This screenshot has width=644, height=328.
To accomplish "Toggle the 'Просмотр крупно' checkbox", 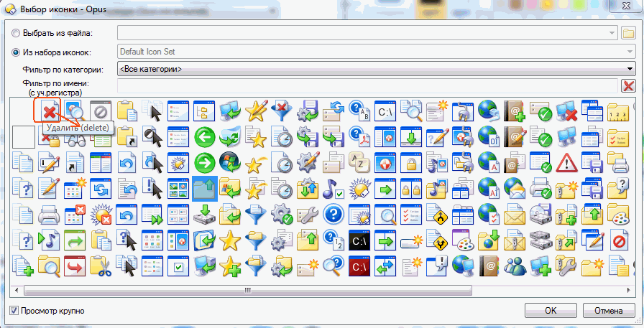I will pos(14,310).
